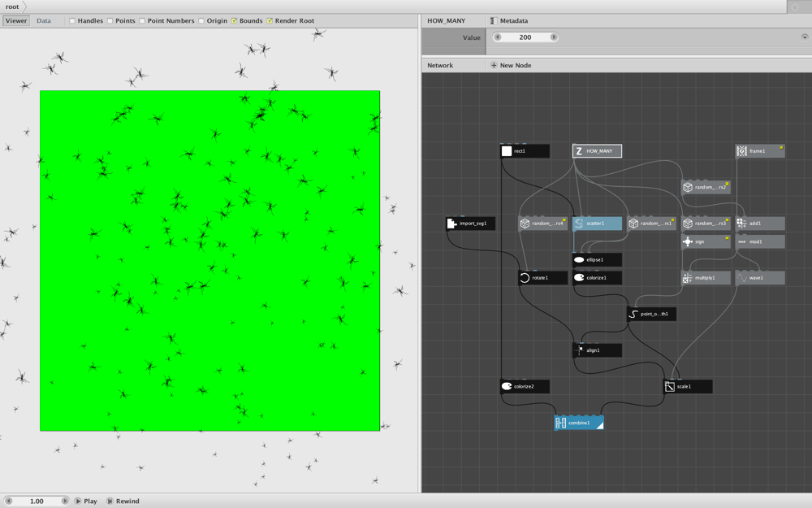Click the HOW_MANY parameter header label
This screenshot has width=812, height=508.
coord(446,21)
